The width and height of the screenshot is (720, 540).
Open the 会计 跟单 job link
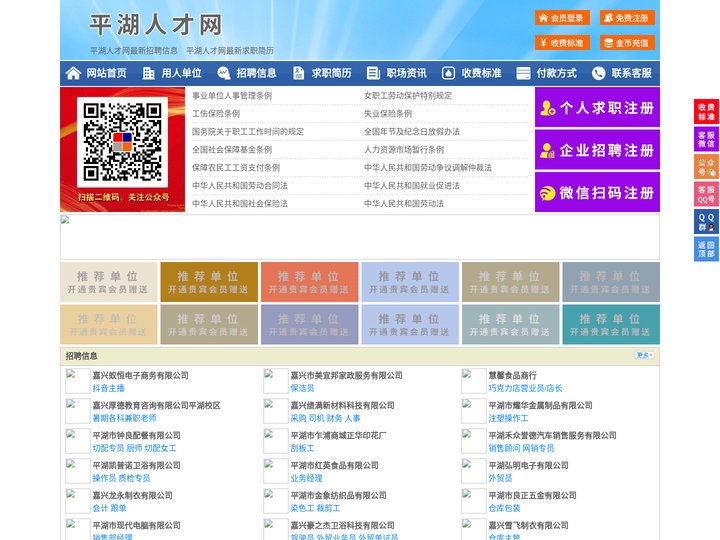(x=109, y=508)
